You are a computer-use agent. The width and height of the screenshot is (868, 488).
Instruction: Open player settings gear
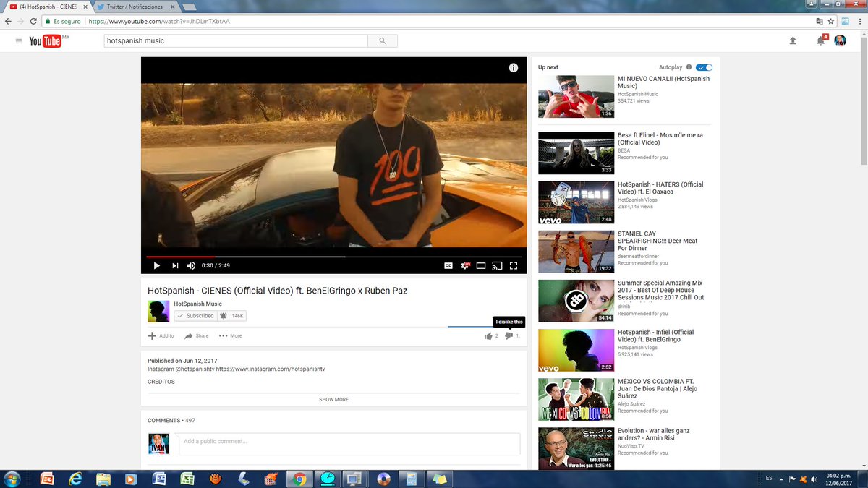click(x=465, y=265)
